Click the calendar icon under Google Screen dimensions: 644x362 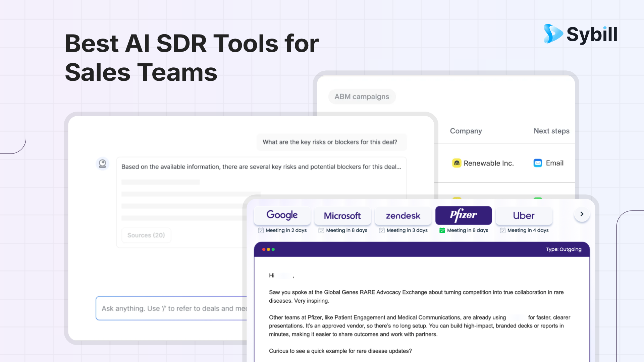tap(261, 230)
